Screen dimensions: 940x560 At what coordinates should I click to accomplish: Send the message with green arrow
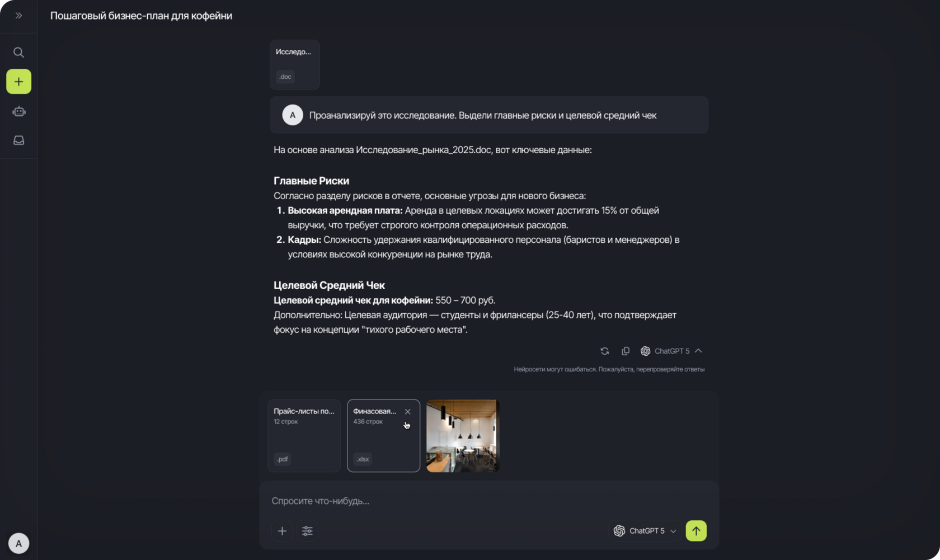tap(696, 531)
